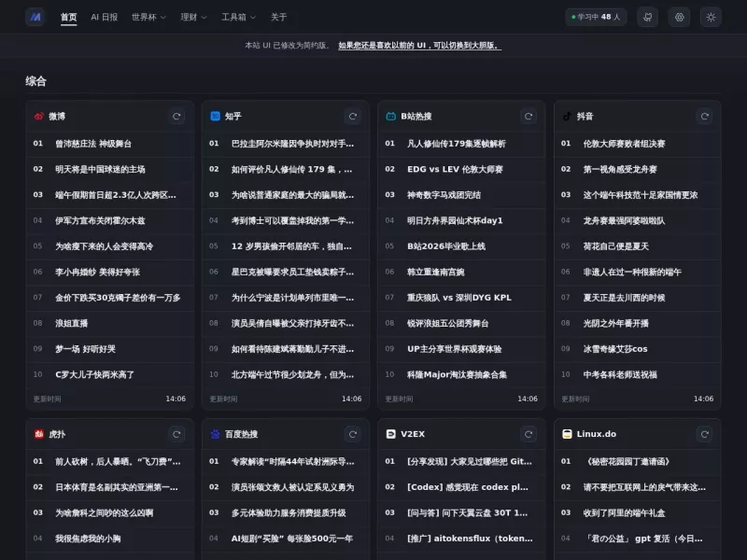Refresh the 知乎 card
This screenshot has height=560, width=747.
(x=353, y=116)
